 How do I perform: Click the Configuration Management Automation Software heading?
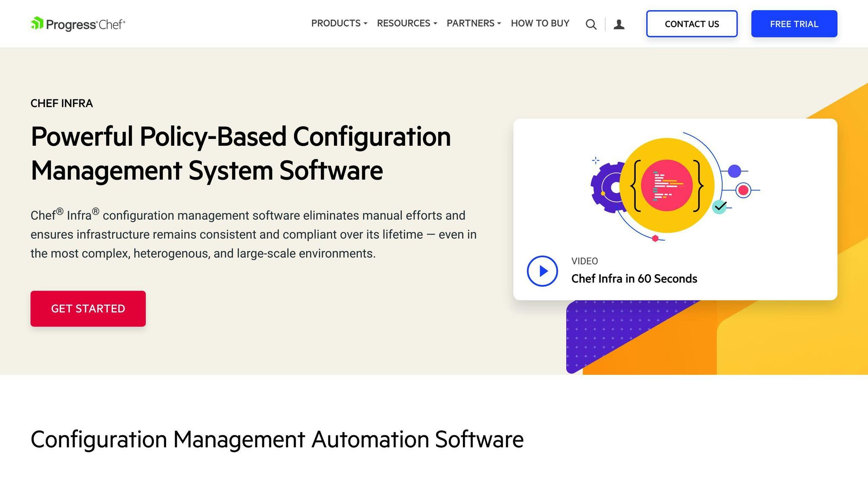click(277, 439)
